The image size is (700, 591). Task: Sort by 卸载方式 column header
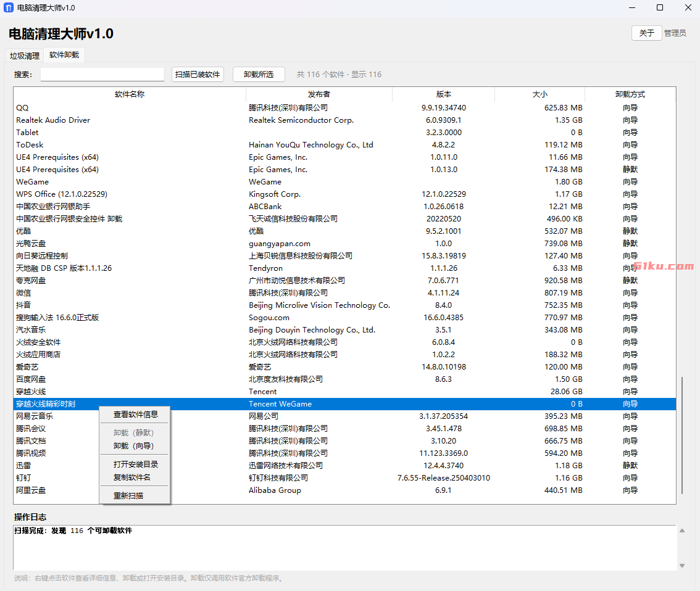click(x=630, y=94)
